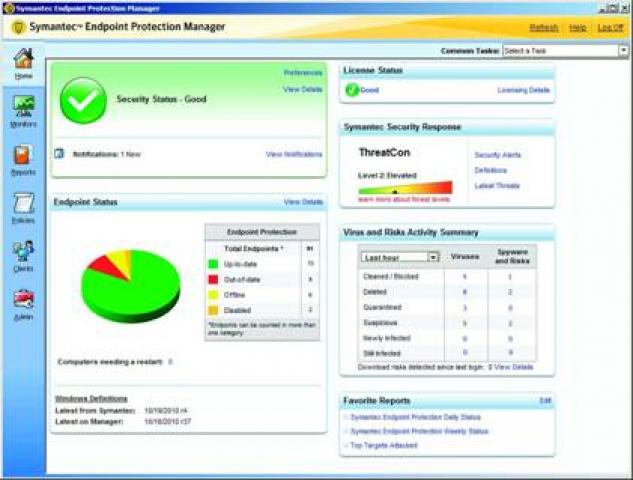This screenshot has height=480, width=633.
Task: Click the Windows Definitions heading
Action: click(91, 399)
